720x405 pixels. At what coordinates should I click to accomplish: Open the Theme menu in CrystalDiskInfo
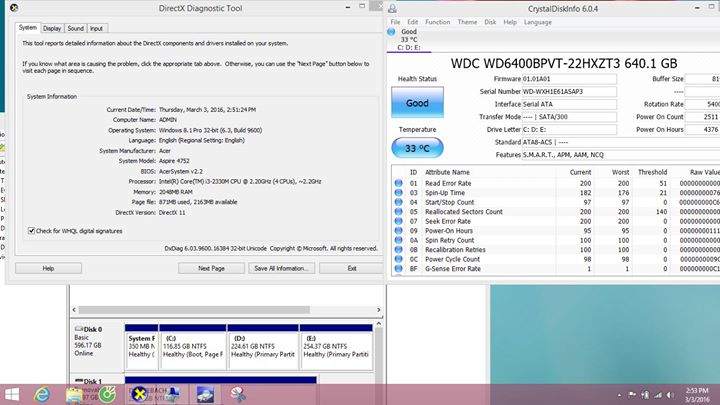tap(467, 22)
